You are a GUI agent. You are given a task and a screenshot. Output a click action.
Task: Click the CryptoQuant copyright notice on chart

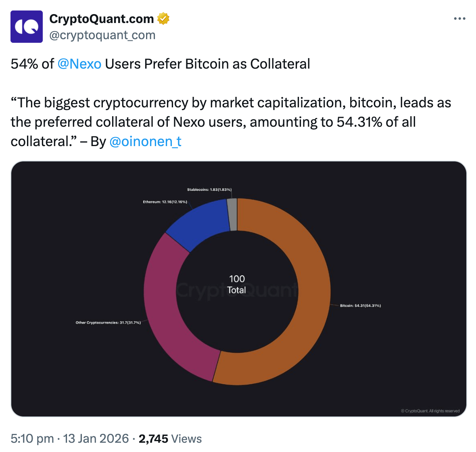tap(430, 411)
